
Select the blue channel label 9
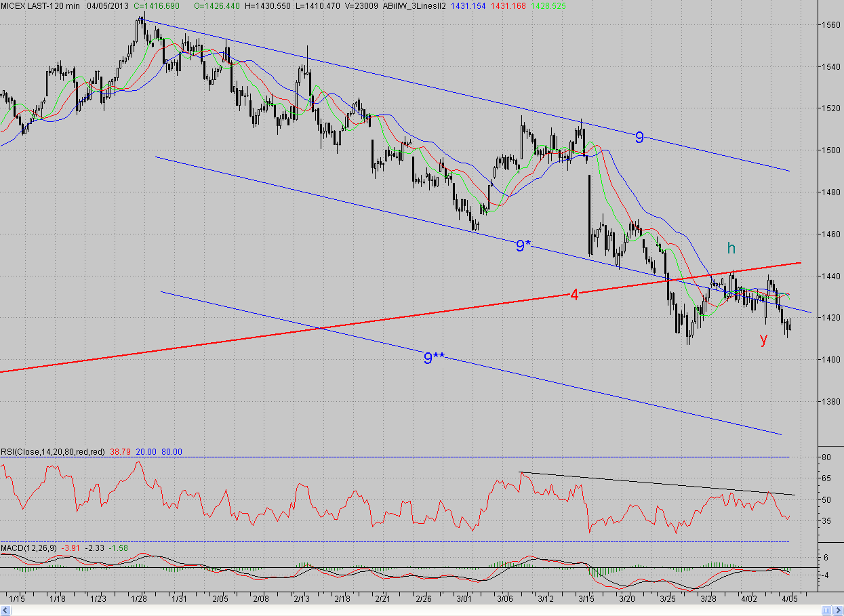point(639,138)
